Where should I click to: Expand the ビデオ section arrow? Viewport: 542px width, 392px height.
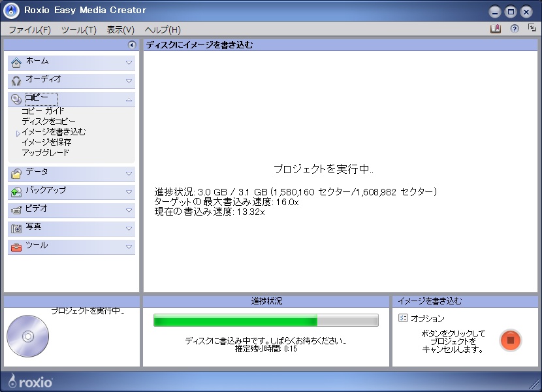tap(129, 210)
